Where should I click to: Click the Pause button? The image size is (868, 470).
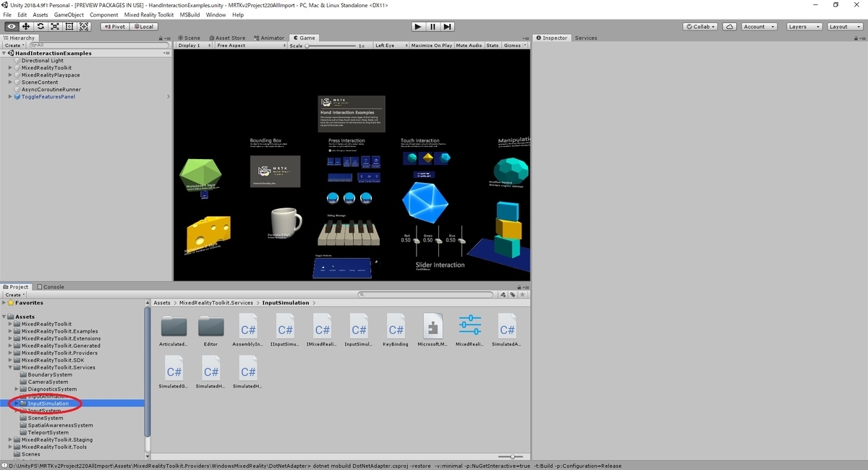[433, 26]
